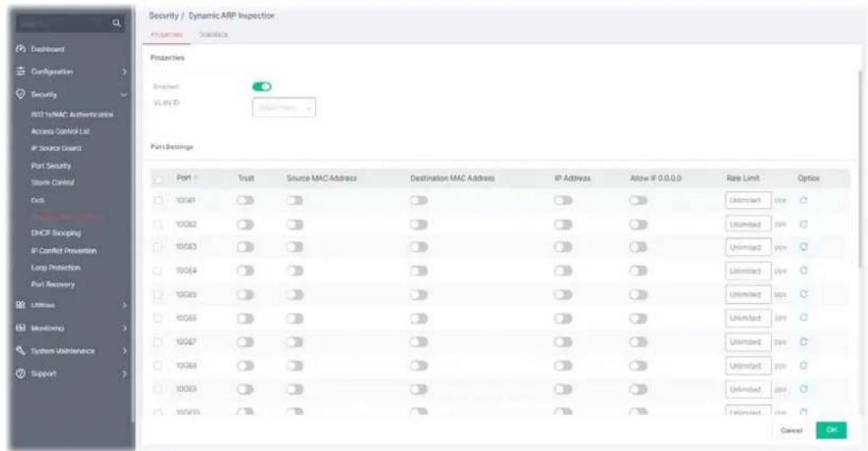Toggle Trust for port 10GE3
868x451 pixels.
[245, 247]
